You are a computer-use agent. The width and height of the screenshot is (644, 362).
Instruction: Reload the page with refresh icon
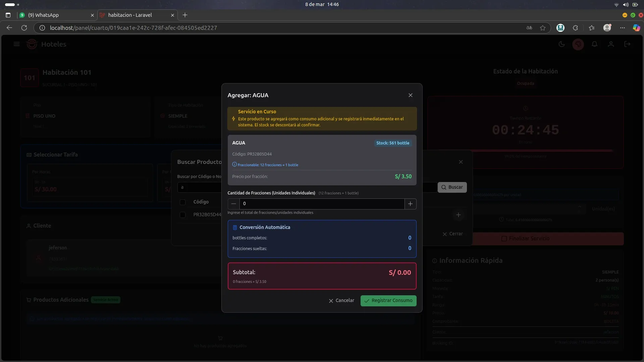point(24,28)
